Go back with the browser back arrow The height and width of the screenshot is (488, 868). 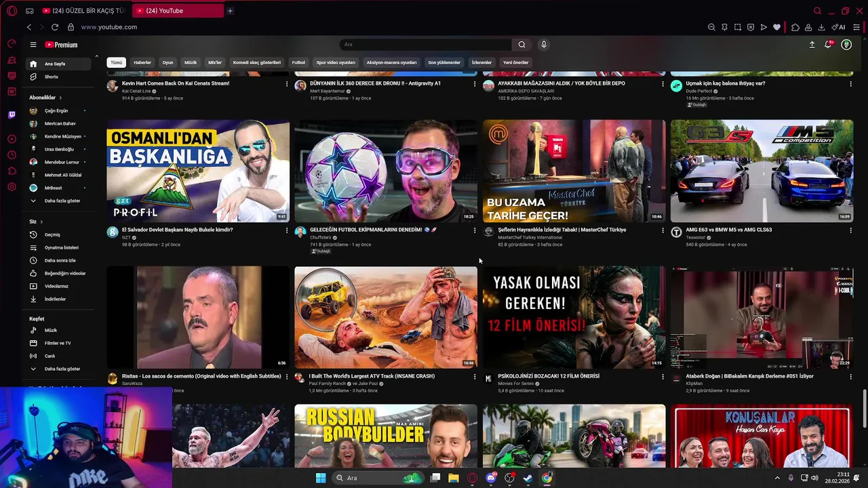coord(29,27)
